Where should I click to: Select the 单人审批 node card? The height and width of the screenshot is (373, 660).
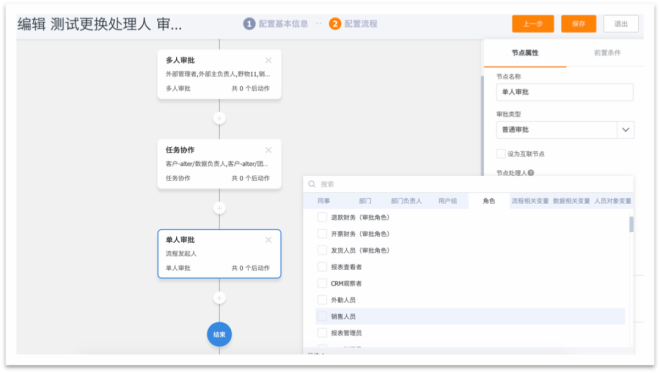[219, 254]
